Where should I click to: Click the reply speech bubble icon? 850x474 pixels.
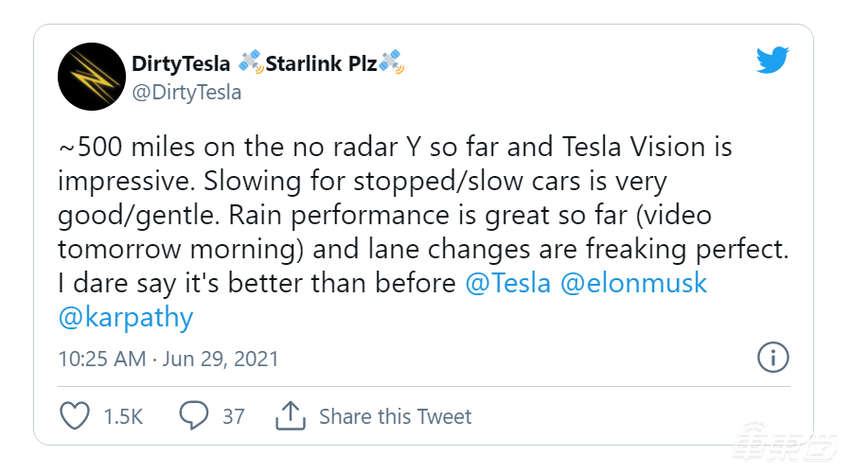pos(193,415)
